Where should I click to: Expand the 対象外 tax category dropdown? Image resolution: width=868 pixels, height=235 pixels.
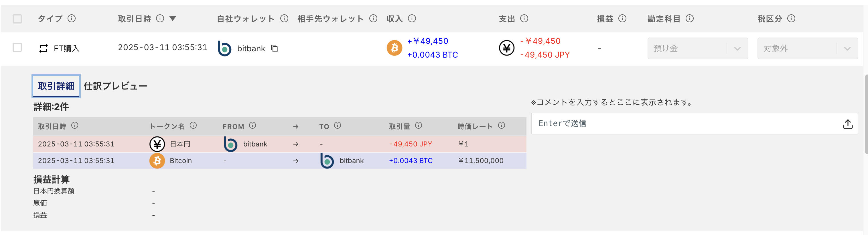[807, 48]
